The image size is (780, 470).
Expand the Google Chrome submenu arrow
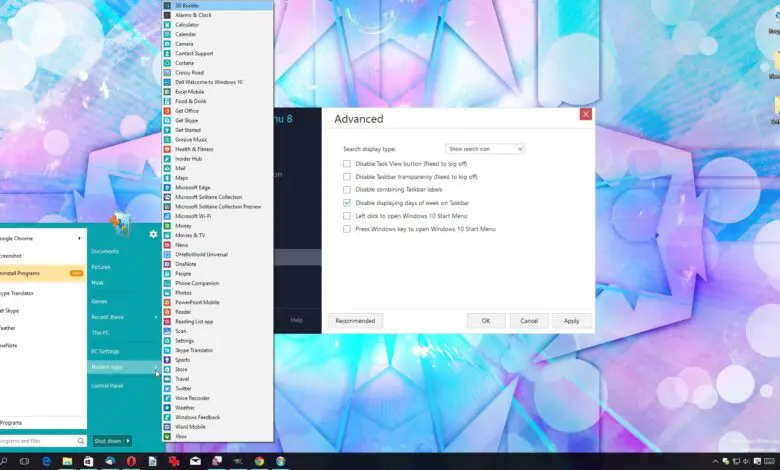tap(79, 238)
